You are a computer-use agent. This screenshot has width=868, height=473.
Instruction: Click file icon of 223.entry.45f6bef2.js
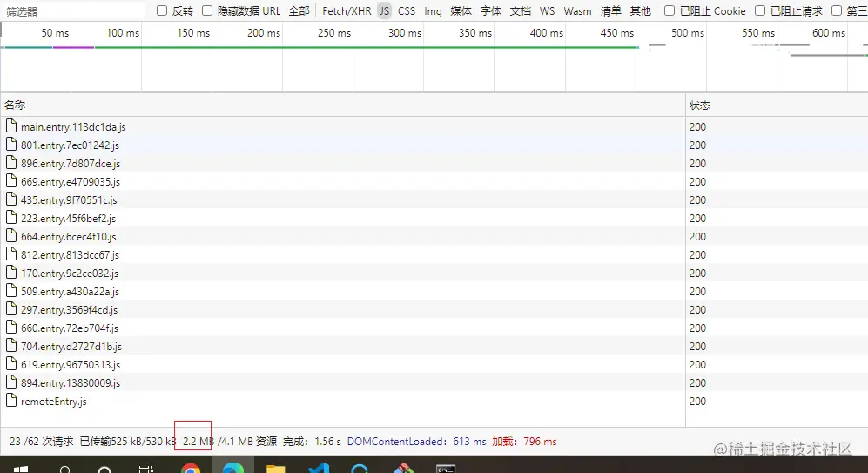click(11, 218)
